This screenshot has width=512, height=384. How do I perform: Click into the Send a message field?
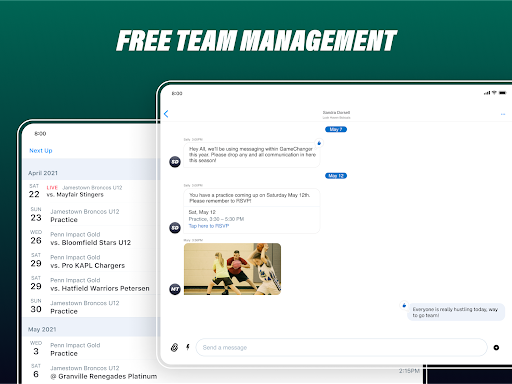(x=341, y=347)
